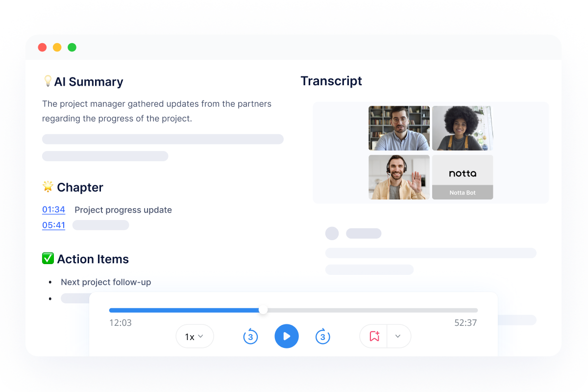Jump to chapter at 01:34
The height and width of the screenshot is (392, 588).
tap(53, 209)
